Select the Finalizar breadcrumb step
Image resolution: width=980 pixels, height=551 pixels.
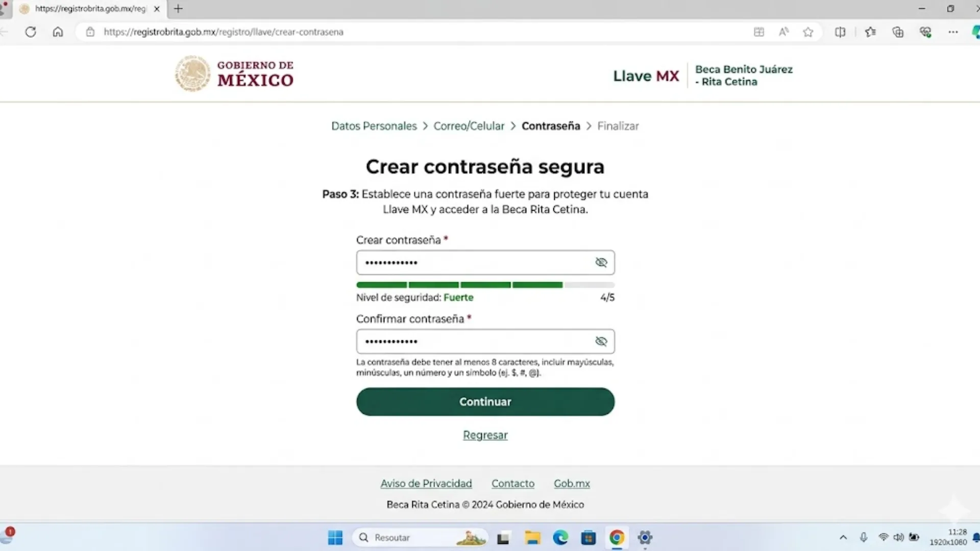(x=618, y=126)
